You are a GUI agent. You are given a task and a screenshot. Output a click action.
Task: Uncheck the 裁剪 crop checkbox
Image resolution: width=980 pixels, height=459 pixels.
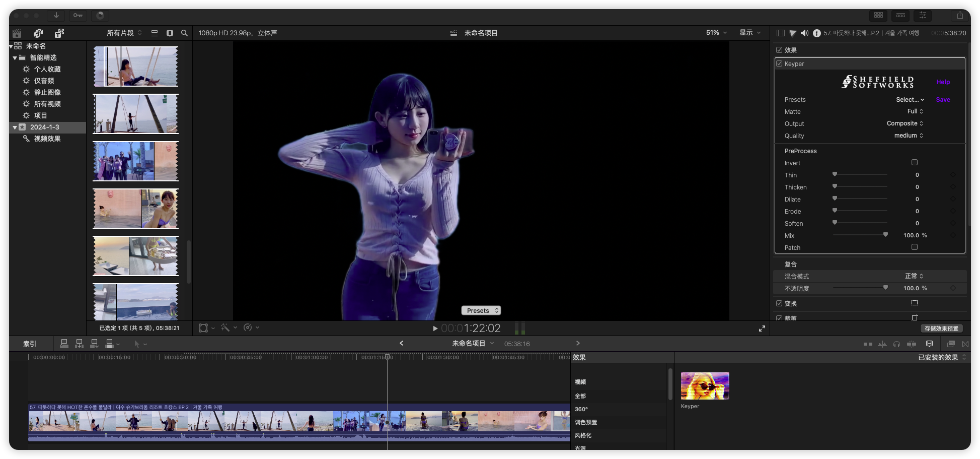[x=779, y=318]
